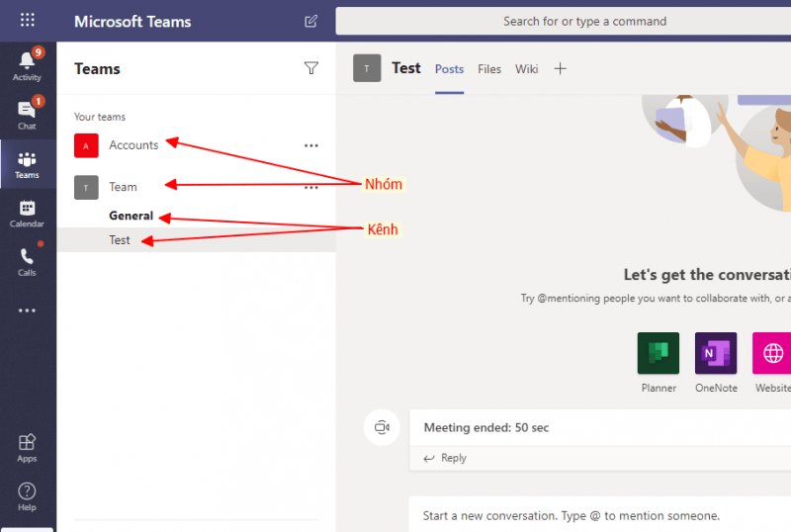This screenshot has width=791, height=532.
Task: Open the Calendar view
Action: [28, 214]
